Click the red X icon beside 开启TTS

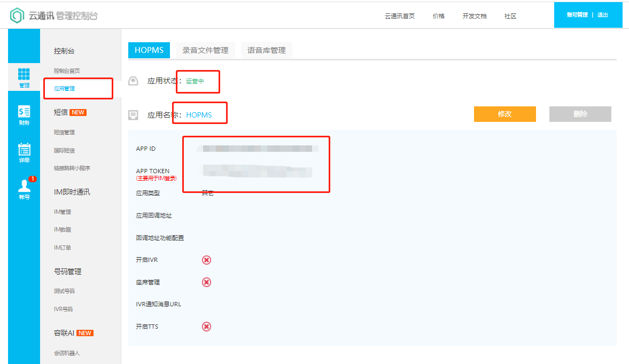click(x=207, y=327)
